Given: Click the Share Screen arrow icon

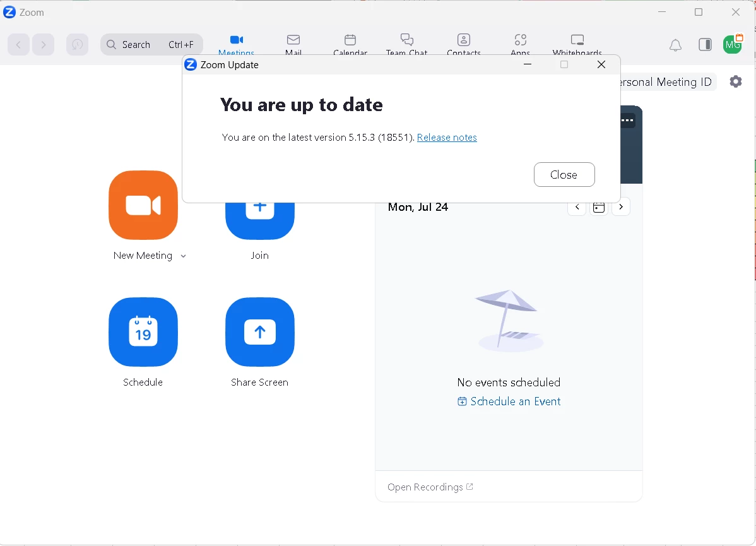Looking at the screenshot, I should click(x=260, y=332).
